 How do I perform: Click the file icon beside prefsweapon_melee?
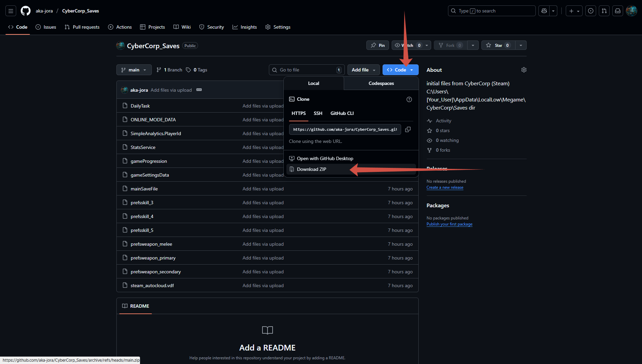[x=125, y=244]
